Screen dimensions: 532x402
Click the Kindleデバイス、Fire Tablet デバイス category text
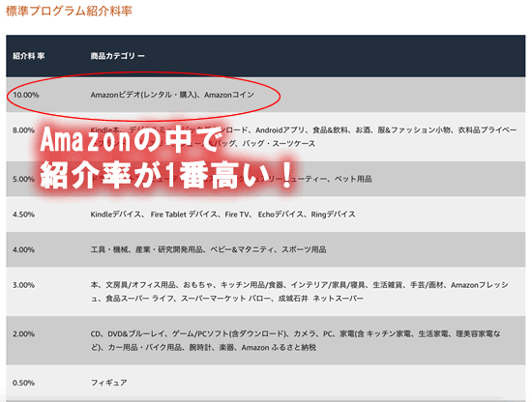[222, 215]
